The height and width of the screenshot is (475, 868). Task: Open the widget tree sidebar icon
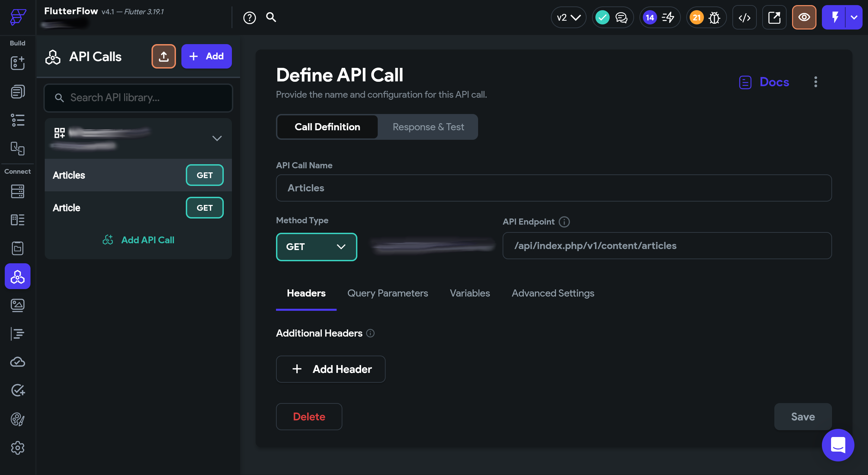18,120
